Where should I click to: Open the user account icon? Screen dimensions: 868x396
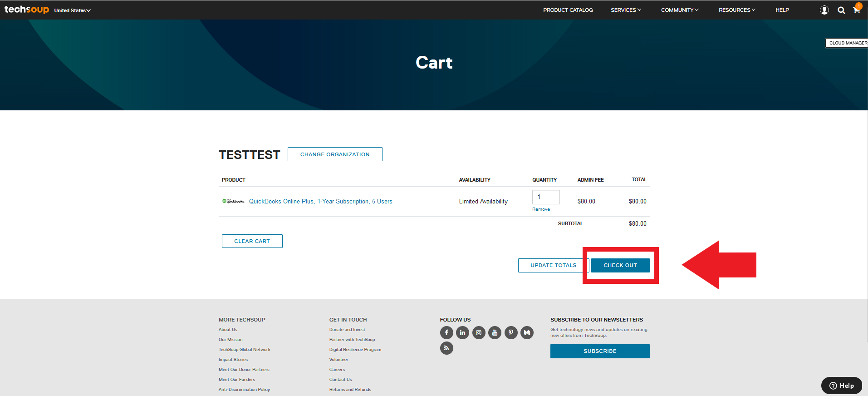[824, 10]
